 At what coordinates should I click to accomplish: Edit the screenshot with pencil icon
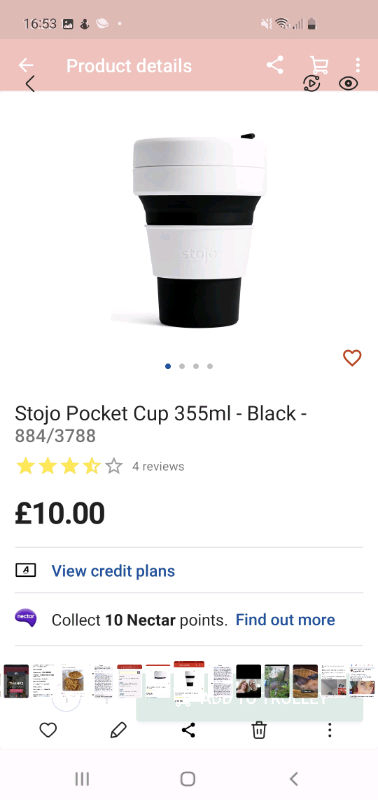[118, 731]
